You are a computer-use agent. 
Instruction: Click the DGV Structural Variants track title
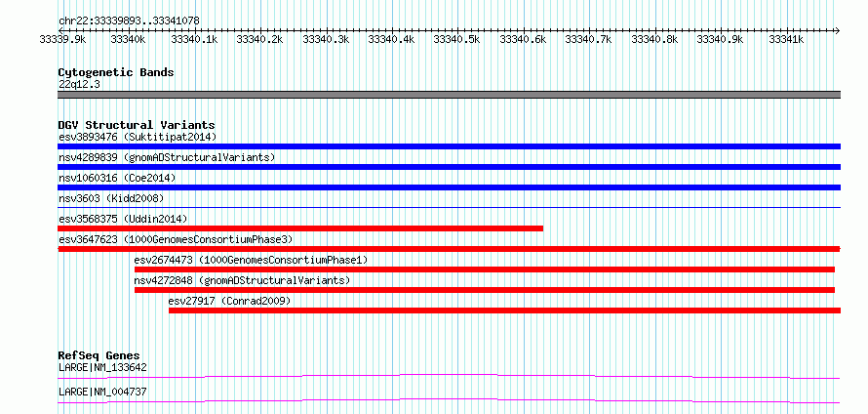pos(137,125)
